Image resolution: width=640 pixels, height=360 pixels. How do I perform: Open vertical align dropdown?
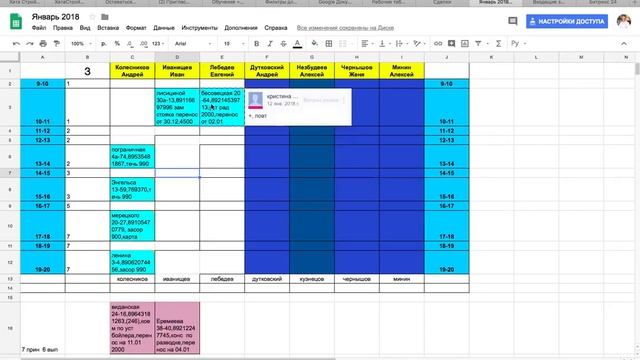pos(384,43)
